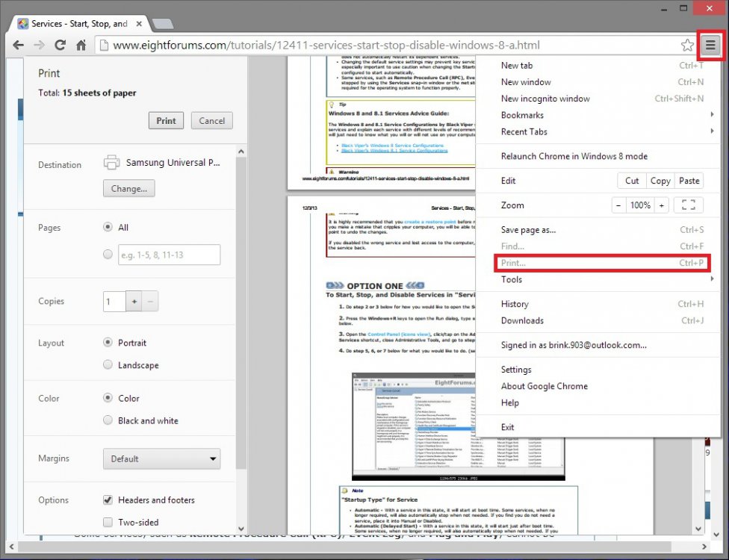Screen dimensions: 729x560
Task: Click preview scrollbar down arrow
Action: (698, 529)
